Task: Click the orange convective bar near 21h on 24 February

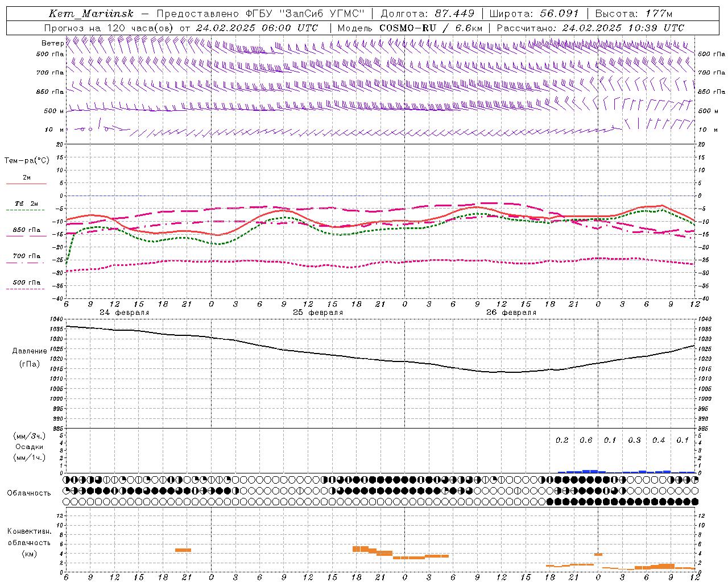Action: tap(183, 550)
